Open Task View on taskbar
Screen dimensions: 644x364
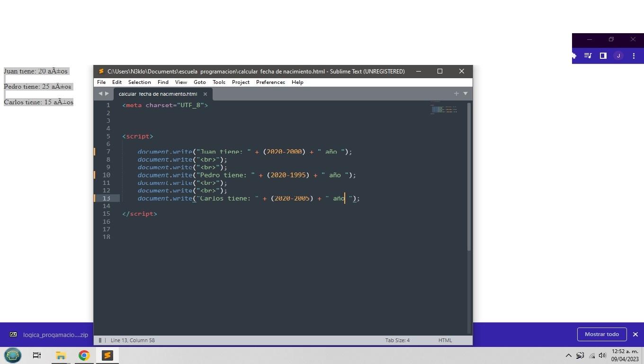(x=36, y=355)
